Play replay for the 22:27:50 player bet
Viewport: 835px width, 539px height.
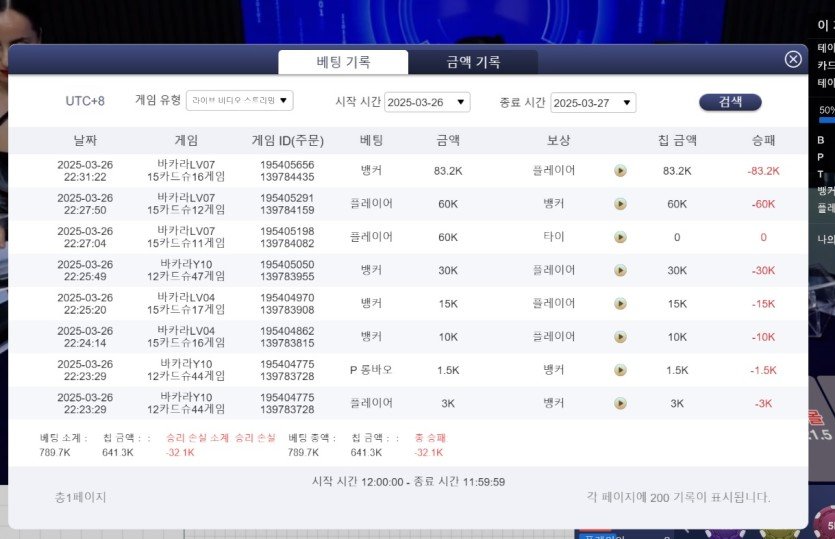(620, 204)
